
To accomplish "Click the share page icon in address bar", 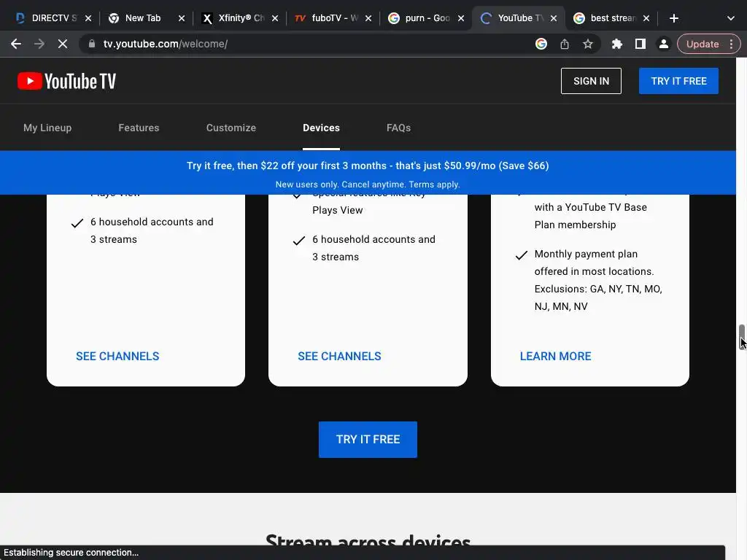I will coord(565,44).
